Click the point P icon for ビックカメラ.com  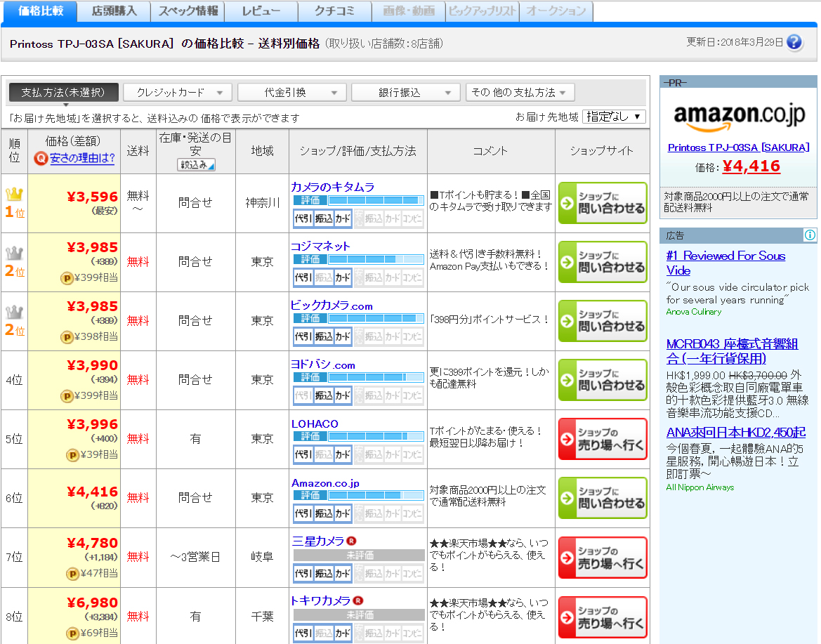[67, 337]
